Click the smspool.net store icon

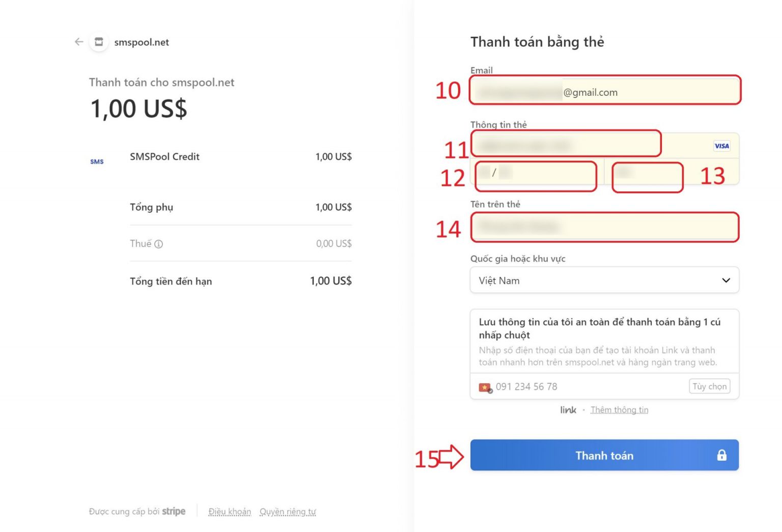click(x=99, y=42)
